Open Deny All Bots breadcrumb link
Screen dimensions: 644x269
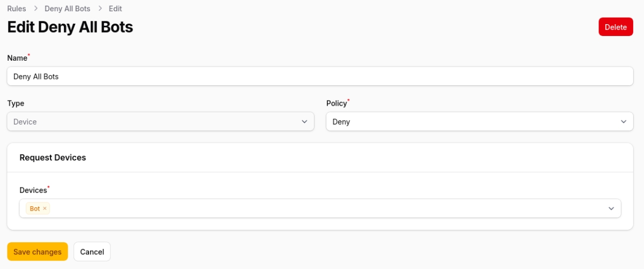(x=68, y=9)
